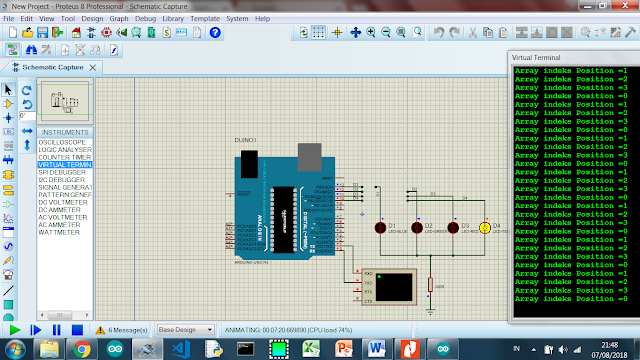
Task: Open the Library menu
Action: pos(173,19)
